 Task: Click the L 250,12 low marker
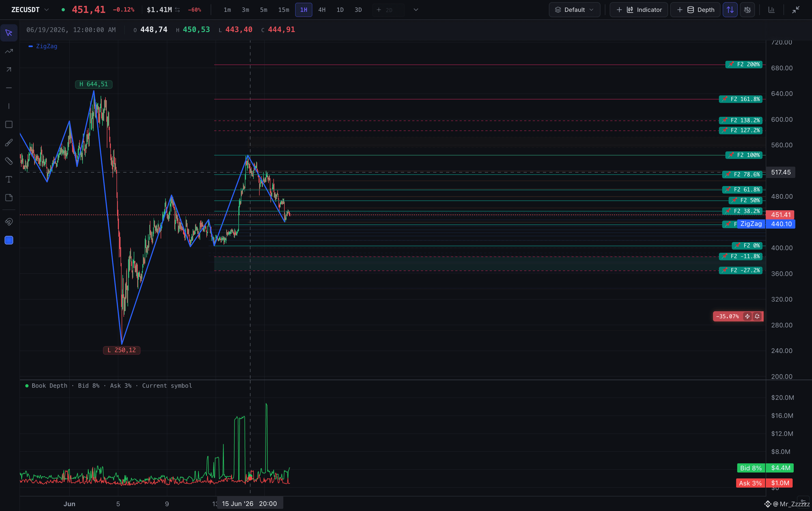click(x=122, y=350)
